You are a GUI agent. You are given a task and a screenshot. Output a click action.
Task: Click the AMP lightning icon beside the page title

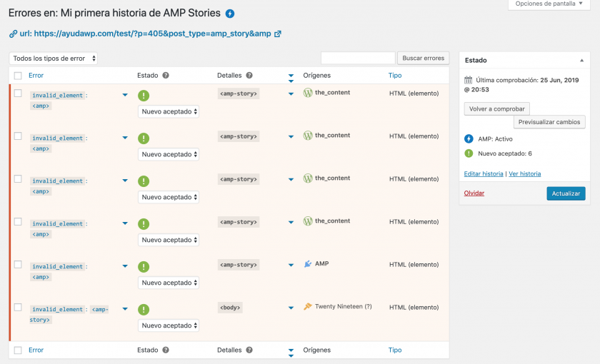(x=229, y=14)
